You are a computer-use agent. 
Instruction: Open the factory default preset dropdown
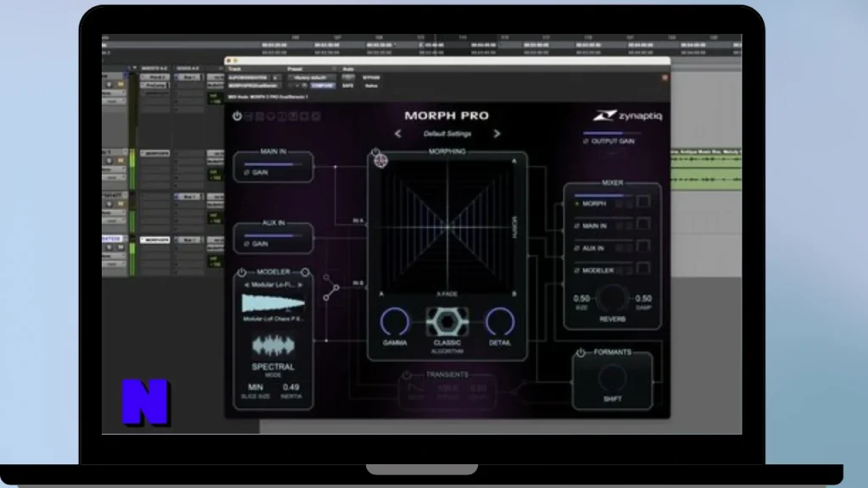coord(311,77)
